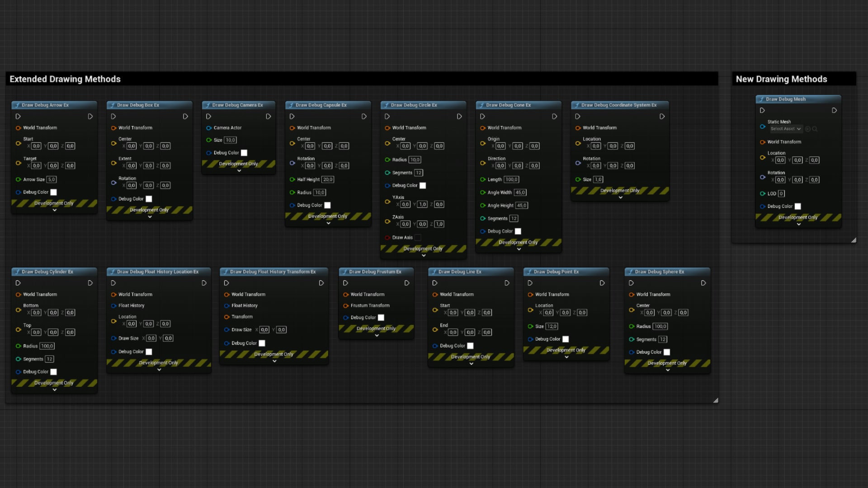
Task: Select the New Drawing Methods comment header
Action: [x=782, y=79]
